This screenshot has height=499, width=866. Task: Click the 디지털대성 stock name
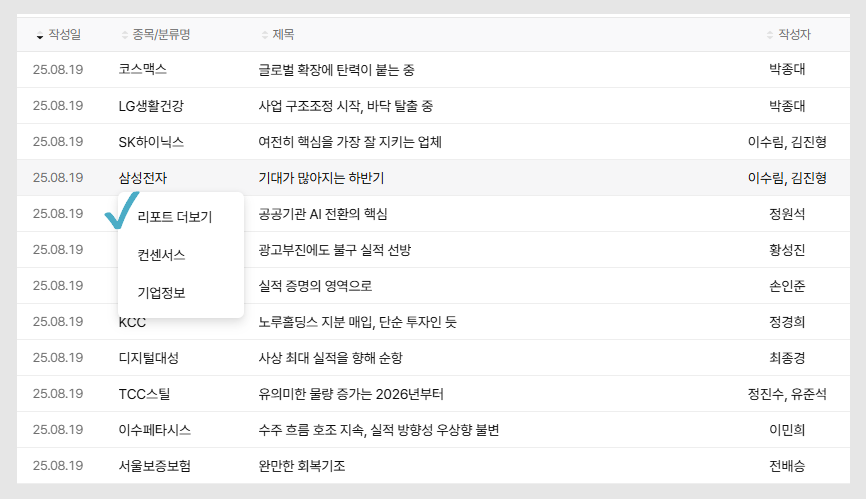(148, 358)
